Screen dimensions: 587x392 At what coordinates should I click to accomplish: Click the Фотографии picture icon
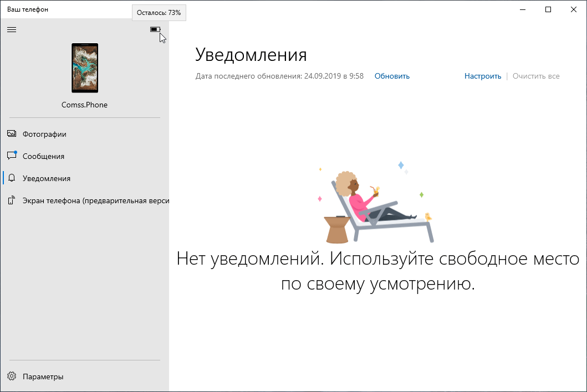12,133
